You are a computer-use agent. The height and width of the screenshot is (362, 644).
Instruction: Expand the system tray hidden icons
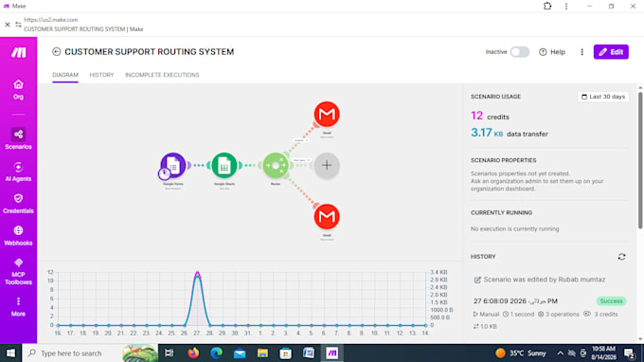coord(560,353)
